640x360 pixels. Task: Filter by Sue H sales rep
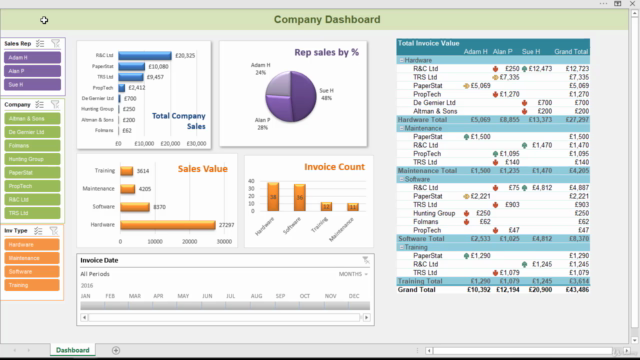pos(33,84)
